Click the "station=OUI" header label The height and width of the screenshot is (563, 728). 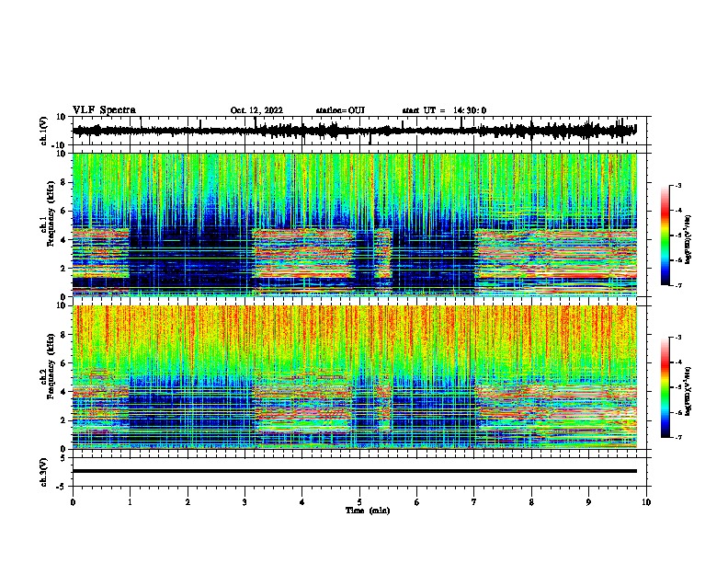(340, 110)
